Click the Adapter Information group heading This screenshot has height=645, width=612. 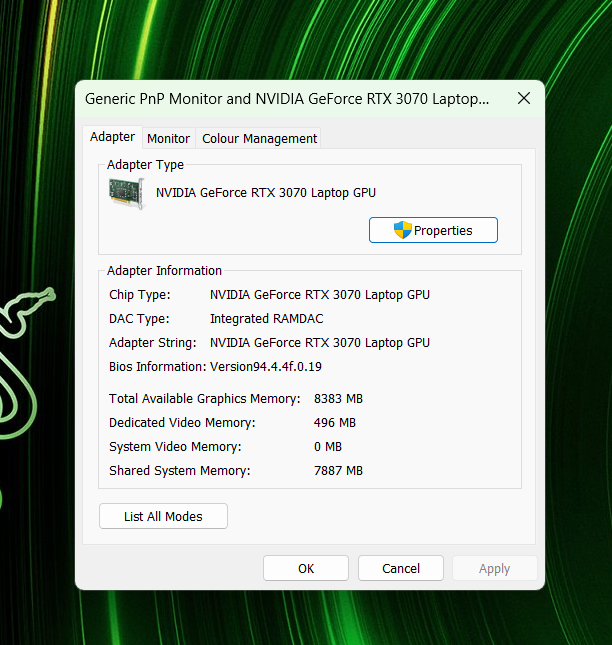click(x=164, y=270)
